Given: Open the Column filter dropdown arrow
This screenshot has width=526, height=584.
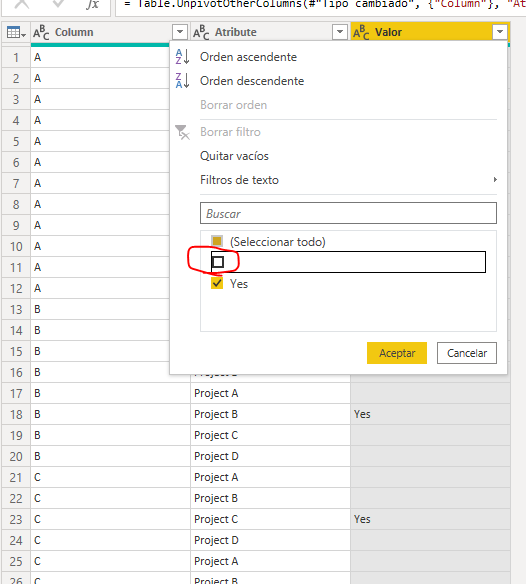Looking at the screenshot, I should (180, 32).
